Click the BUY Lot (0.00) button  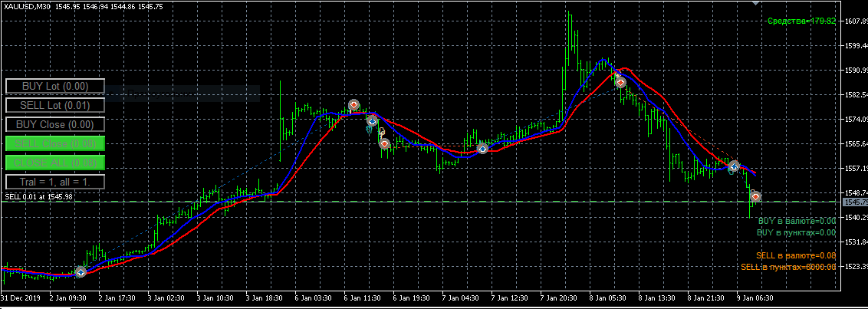point(55,86)
